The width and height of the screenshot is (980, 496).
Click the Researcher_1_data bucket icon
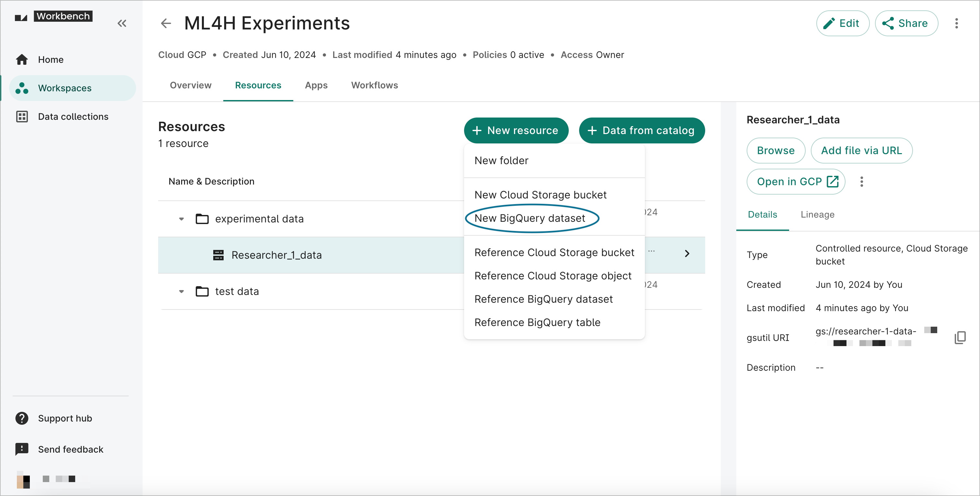click(218, 255)
